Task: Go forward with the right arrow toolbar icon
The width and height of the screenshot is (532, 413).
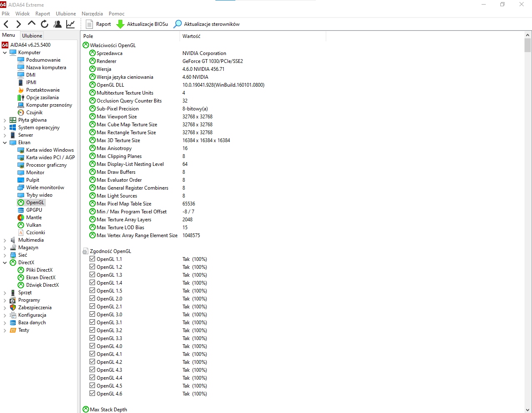Action: (x=19, y=24)
